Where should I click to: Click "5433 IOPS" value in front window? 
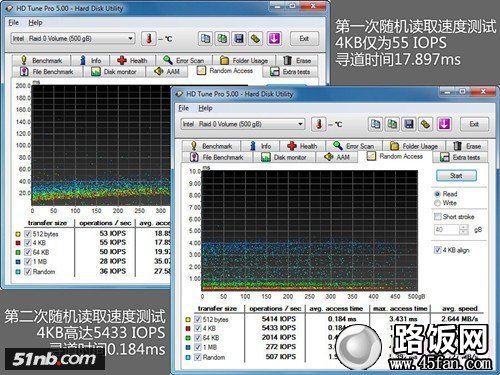pyautogui.click(x=279, y=328)
